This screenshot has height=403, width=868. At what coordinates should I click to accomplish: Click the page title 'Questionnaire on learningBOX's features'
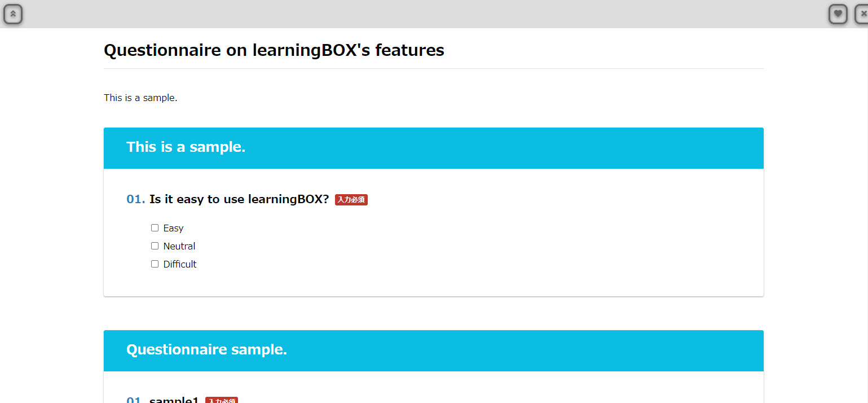tap(274, 50)
